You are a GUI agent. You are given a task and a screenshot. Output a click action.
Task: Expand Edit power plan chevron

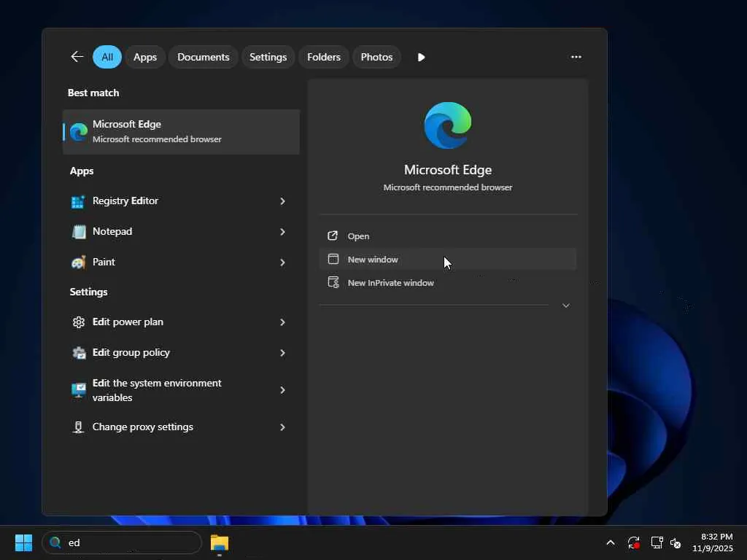[x=282, y=322]
